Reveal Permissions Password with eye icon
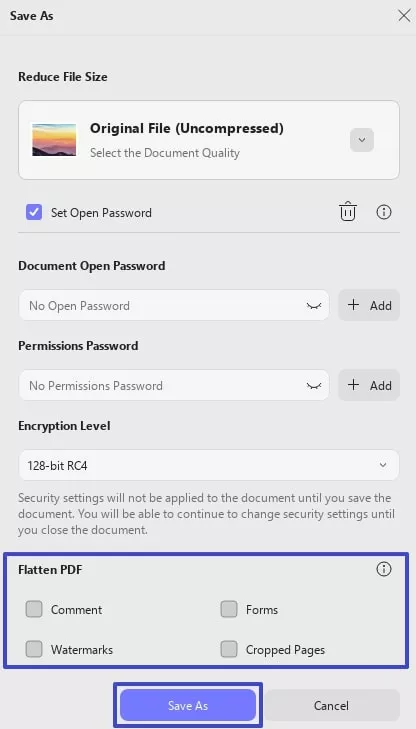This screenshot has width=416, height=729. tap(314, 386)
